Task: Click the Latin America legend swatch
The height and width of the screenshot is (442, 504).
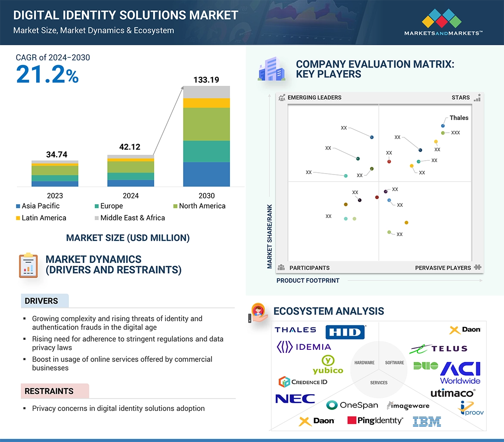Action: (18, 218)
